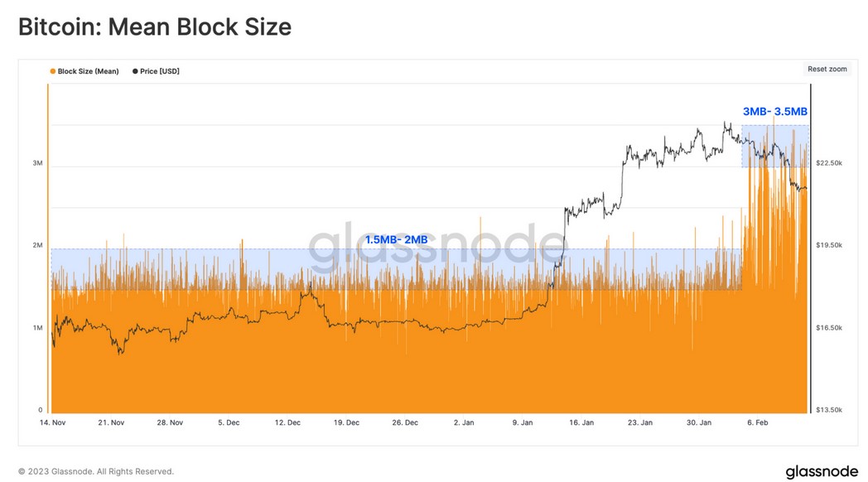The height and width of the screenshot is (482, 868).
Task: Click the $16.50k price axis label
Action: pyautogui.click(x=829, y=328)
